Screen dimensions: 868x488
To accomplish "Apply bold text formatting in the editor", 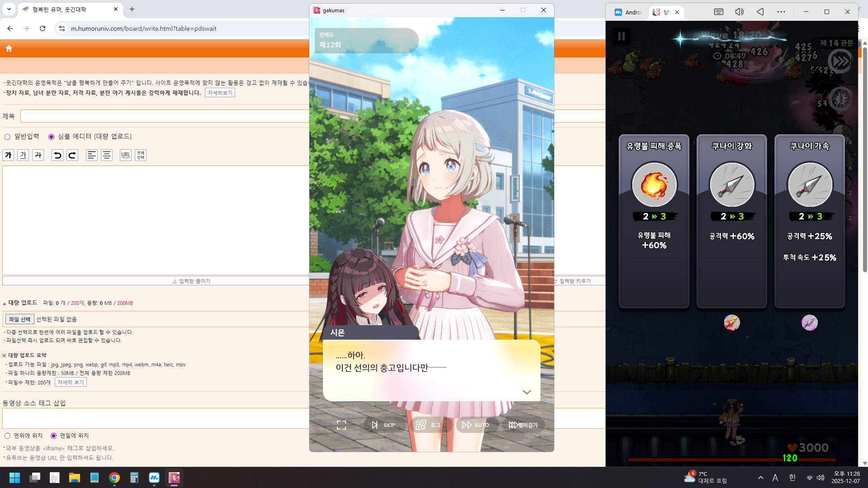I will 8,155.
